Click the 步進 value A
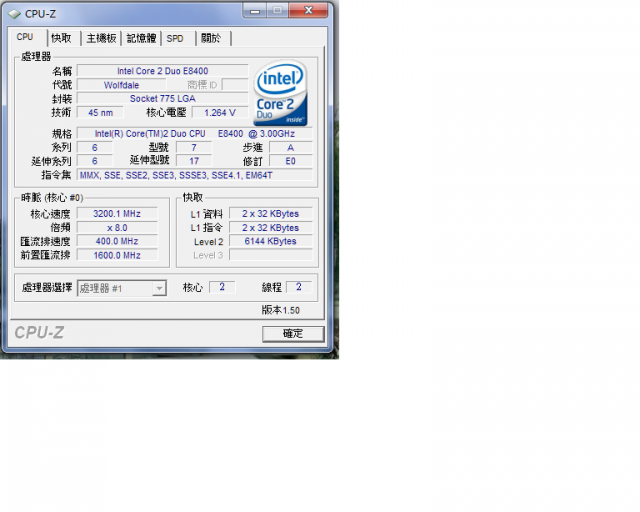Screen dimensions: 640x512 click(x=291, y=147)
